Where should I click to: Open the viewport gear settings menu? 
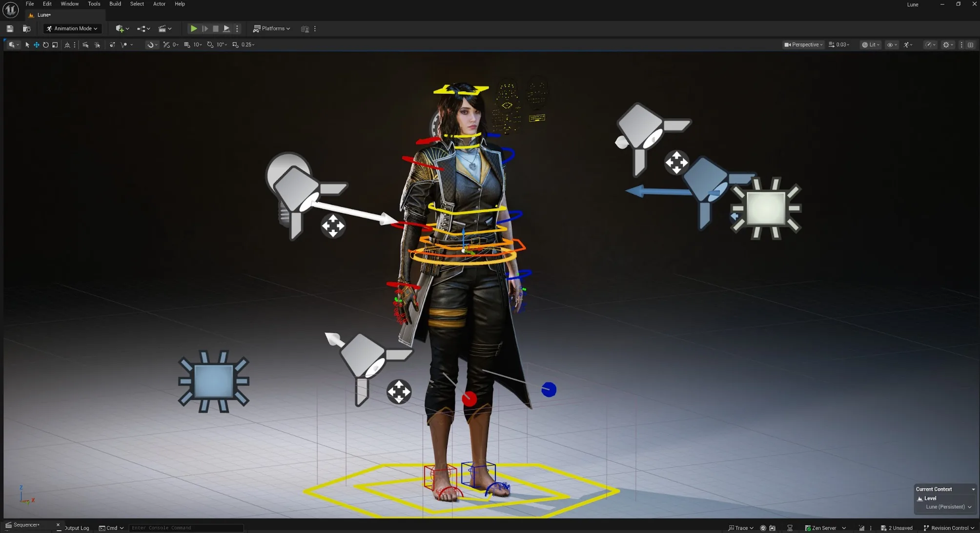point(948,45)
